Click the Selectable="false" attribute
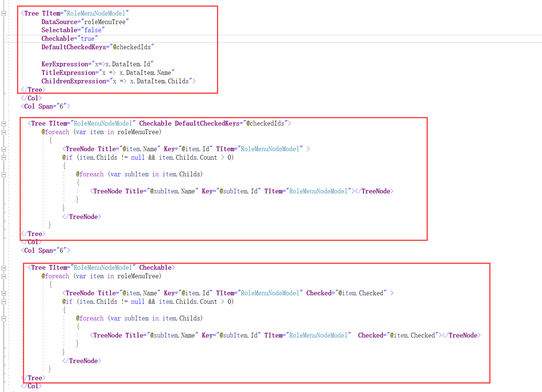The height and width of the screenshot is (392, 542). (x=73, y=30)
